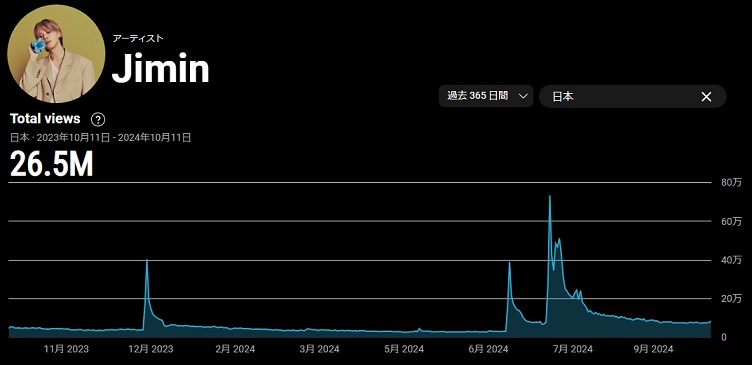Select the Total views metric label

pos(45,118)
